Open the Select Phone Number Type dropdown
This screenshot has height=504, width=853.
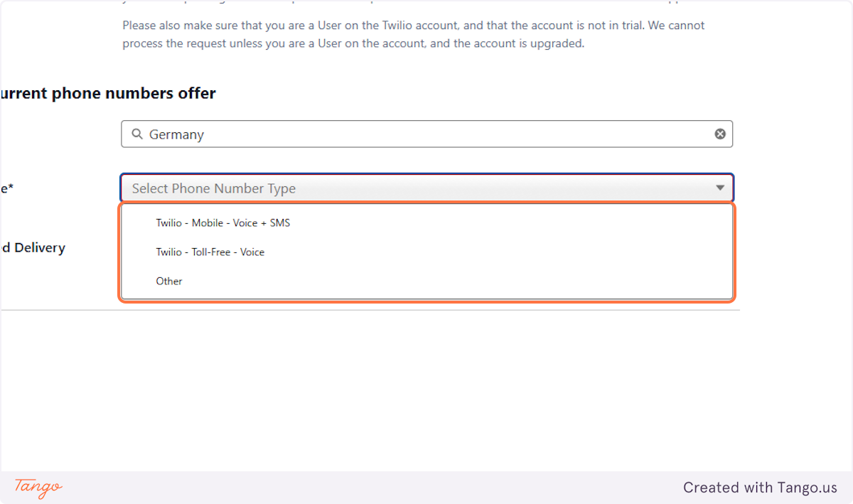pos(426,188)
